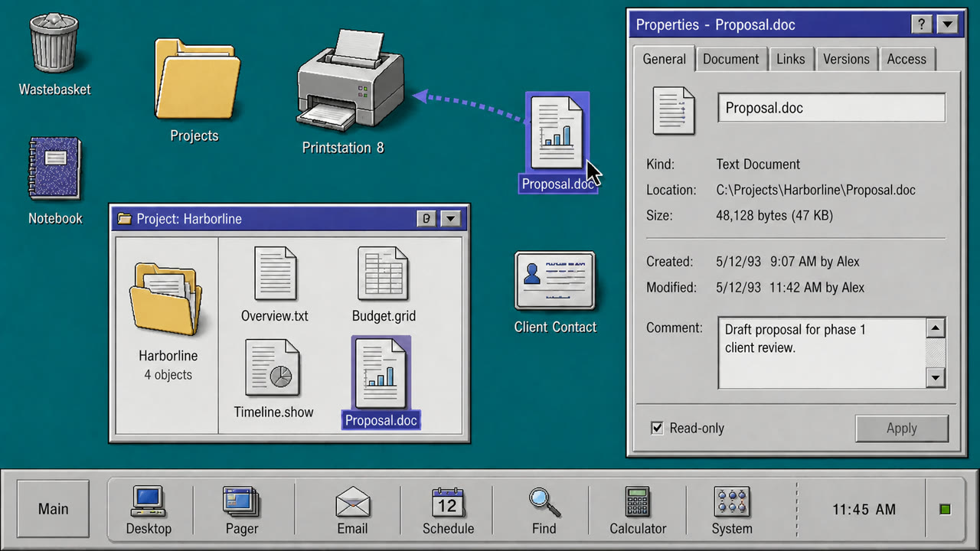Click the Main button on the panel
This screenshot has width=980, height=551.
(54, 509)
